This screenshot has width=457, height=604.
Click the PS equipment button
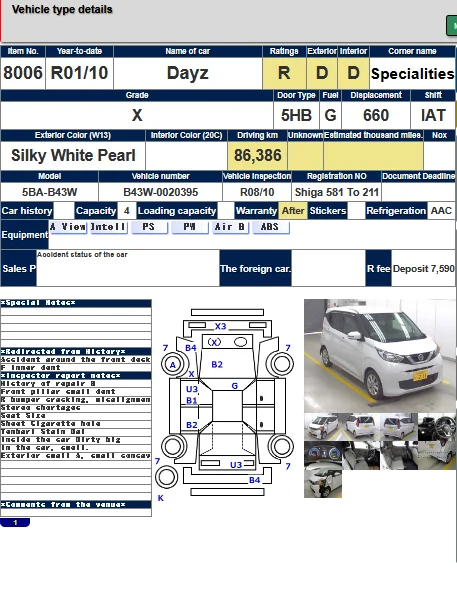coord(149,227)
